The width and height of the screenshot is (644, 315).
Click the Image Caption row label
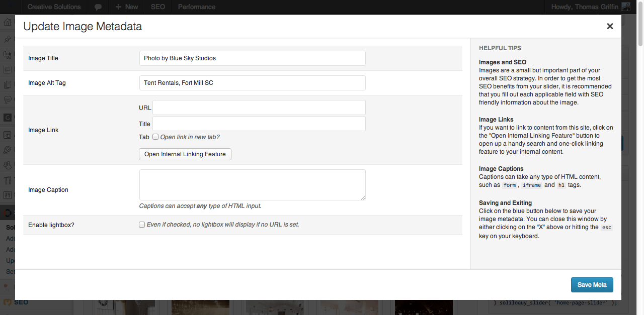pyautogui.click(x=48, y=190)
